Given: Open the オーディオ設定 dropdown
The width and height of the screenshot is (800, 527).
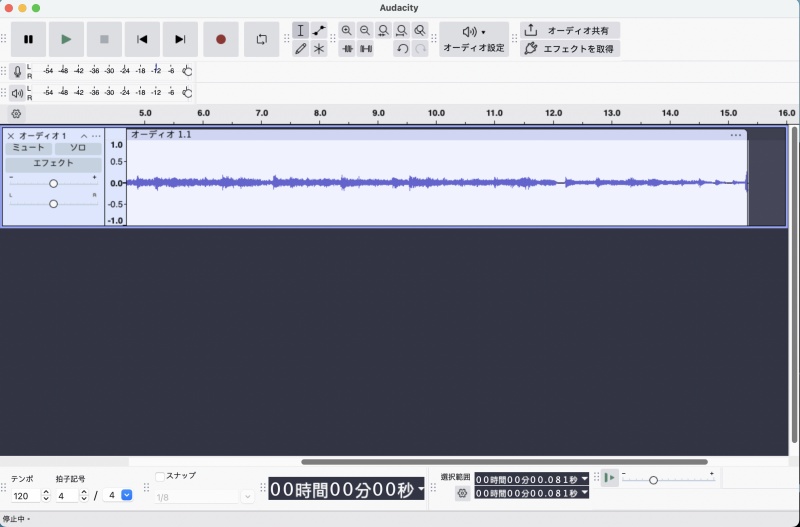Looking at the screenshot, I should (x=474, y=39).
